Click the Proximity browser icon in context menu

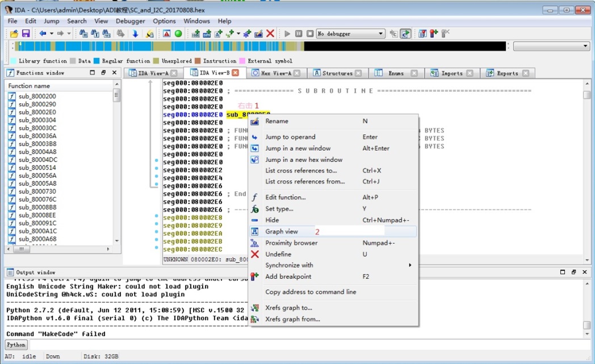coord(254,243)
